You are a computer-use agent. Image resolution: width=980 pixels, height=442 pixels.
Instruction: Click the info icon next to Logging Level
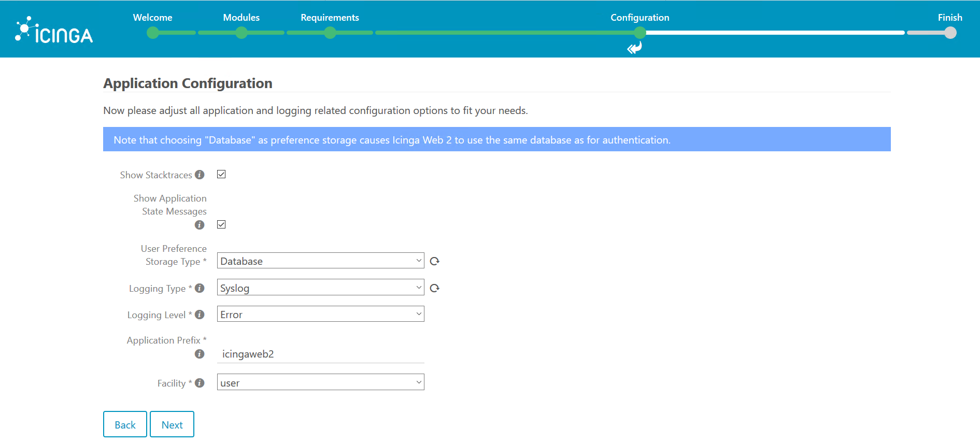click(x=200, y=315)
